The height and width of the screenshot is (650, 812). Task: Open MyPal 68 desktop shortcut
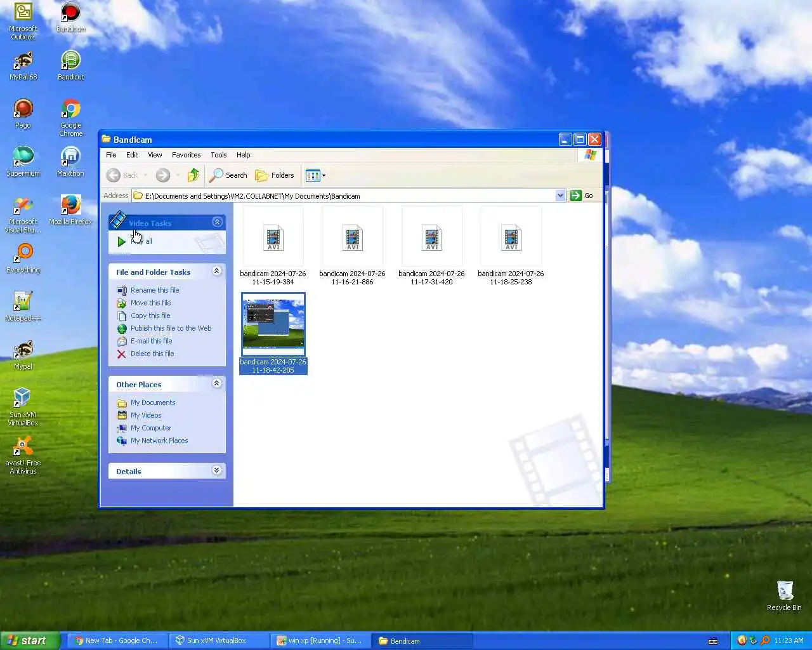(23, 66)
